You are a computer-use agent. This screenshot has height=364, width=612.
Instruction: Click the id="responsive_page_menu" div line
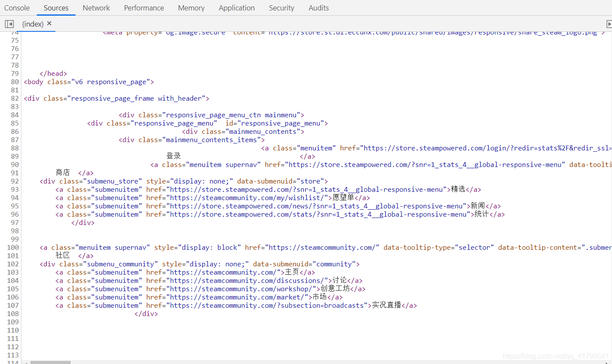[x=207, y=123]
